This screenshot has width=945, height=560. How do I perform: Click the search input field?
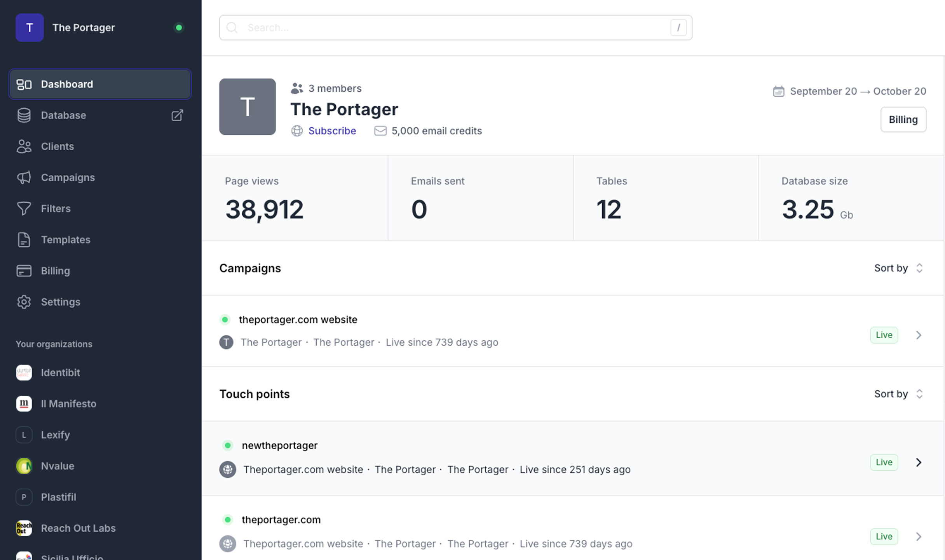455,28
